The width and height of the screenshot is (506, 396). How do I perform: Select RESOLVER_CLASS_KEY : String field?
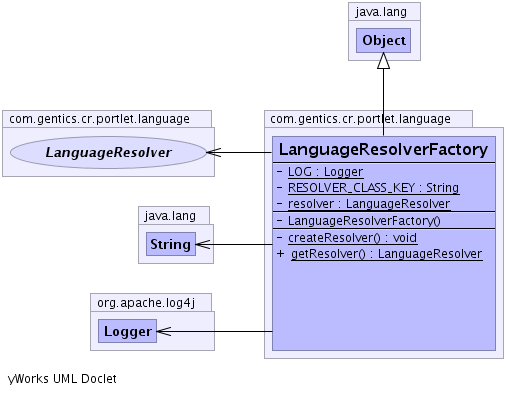[373, 188]
